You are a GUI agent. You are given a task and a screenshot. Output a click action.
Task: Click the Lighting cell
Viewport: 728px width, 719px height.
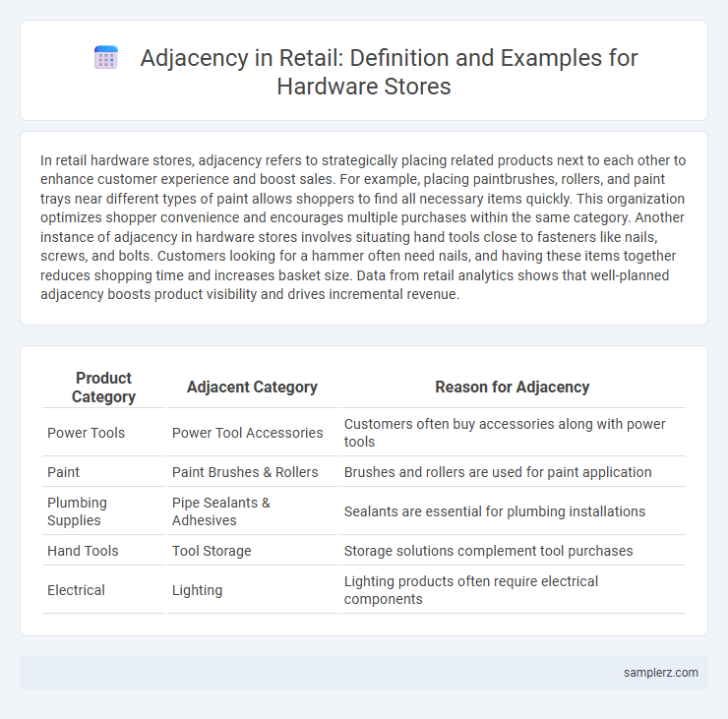pos(252,590)
